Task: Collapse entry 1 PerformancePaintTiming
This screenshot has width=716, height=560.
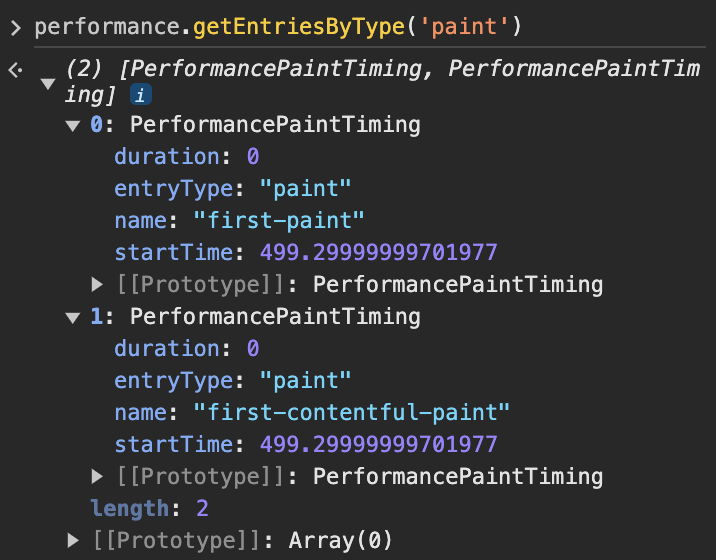Action: 72,317
